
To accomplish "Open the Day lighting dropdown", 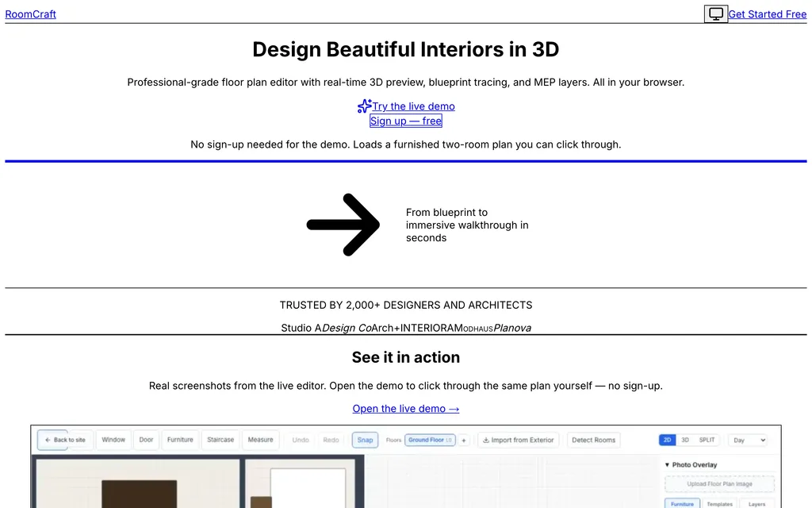I will [749, 440].
